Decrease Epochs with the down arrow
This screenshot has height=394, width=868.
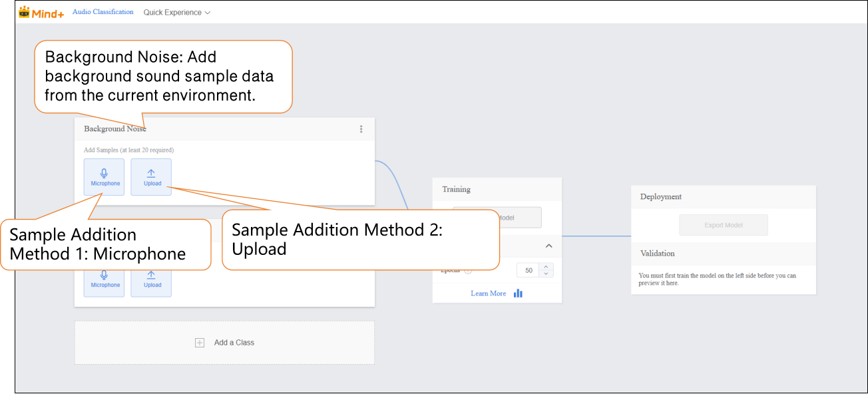pos(546,274)
